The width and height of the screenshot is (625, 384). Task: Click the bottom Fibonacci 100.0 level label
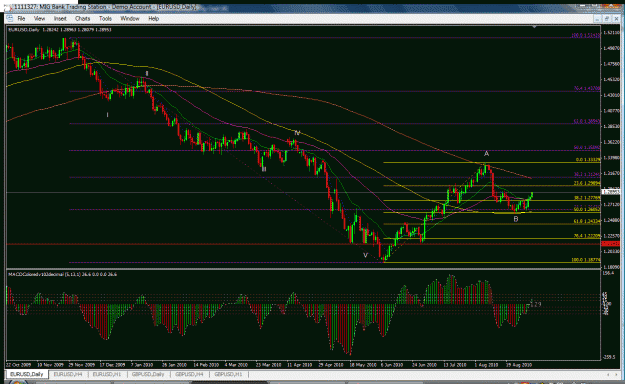pos(586,260)
